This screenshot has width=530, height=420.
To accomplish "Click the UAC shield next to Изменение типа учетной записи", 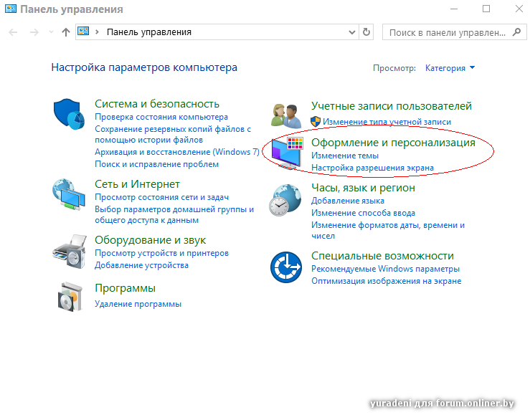I will pyautogui.click(x=316, y=122).
